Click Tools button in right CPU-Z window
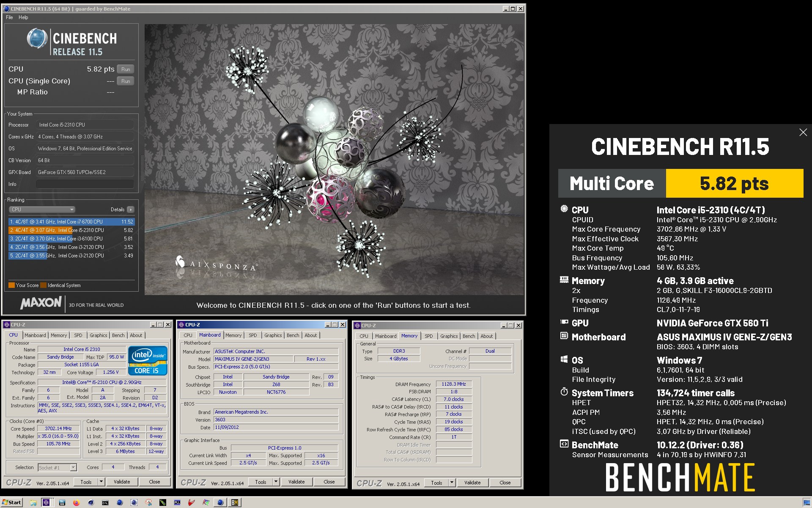 click(436, 483)
